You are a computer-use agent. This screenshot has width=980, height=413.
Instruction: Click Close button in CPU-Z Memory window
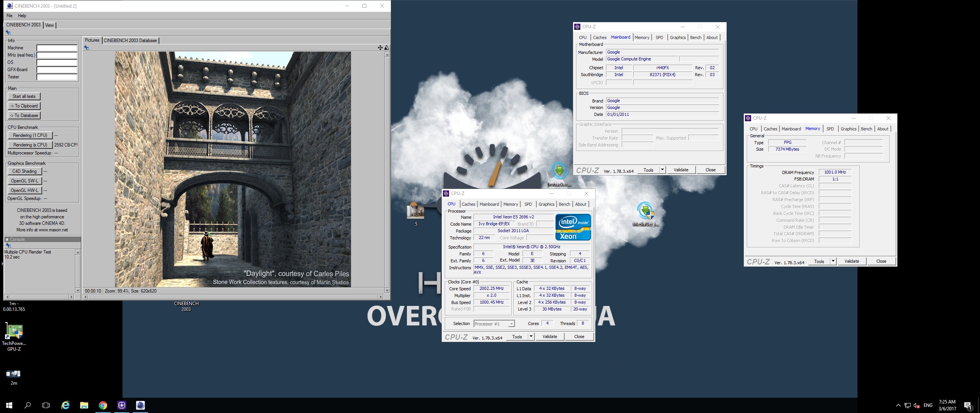pos(881,261)
